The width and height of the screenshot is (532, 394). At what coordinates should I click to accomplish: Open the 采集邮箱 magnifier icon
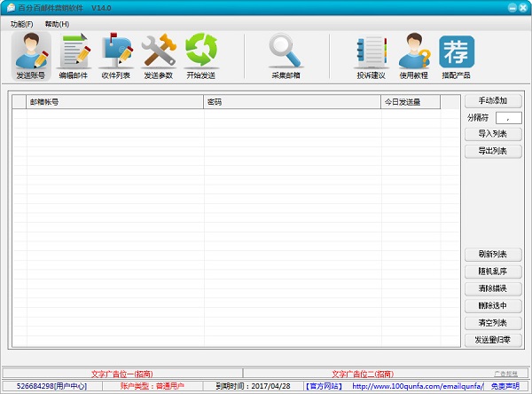[x=286, y=55]
